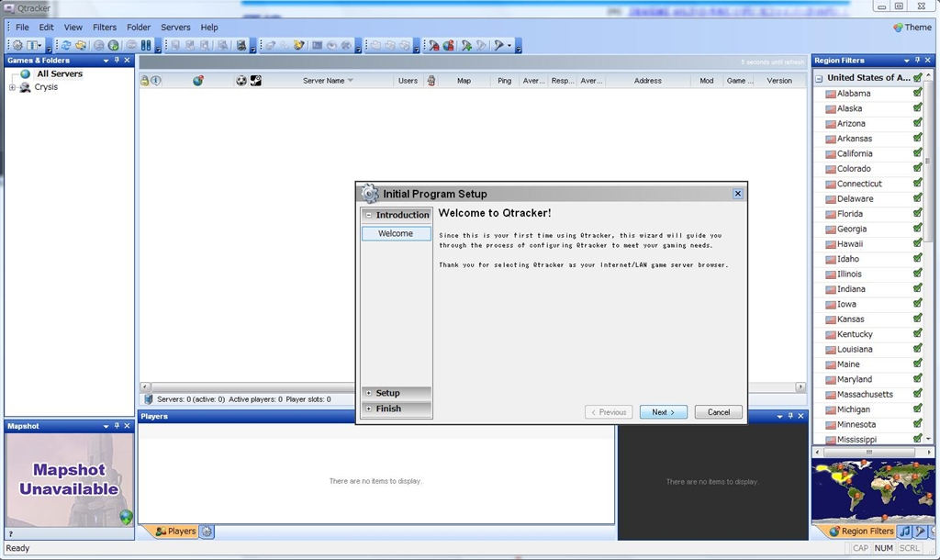Screen dimensions: 940x560
Task: Uncheck the Michigan region filter
Action: click(x=918, y=409)
